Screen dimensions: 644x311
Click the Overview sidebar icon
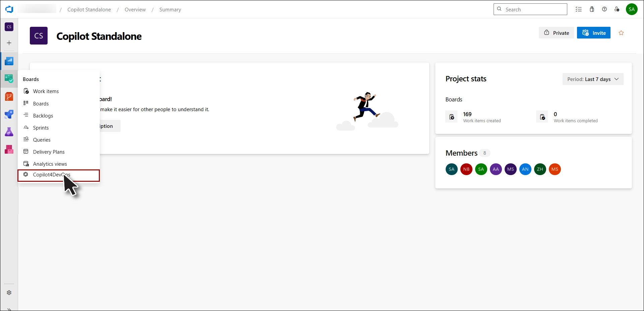tap(9, 61)
